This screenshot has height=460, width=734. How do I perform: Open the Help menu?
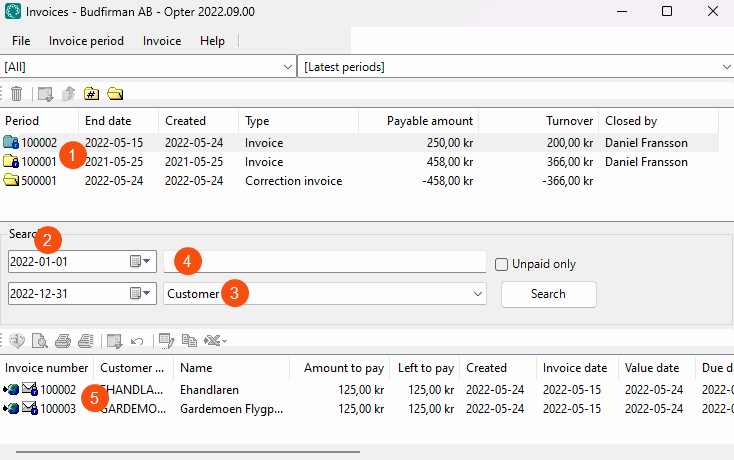[x=212, y=41]
